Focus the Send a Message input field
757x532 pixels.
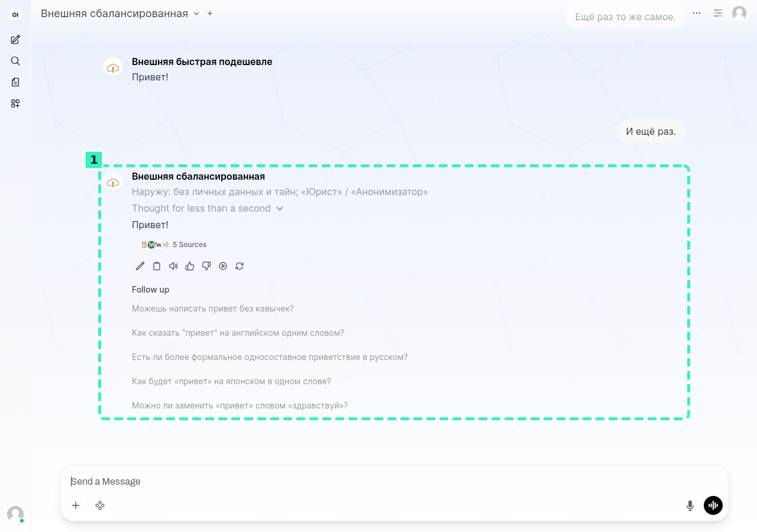[394, 481]
